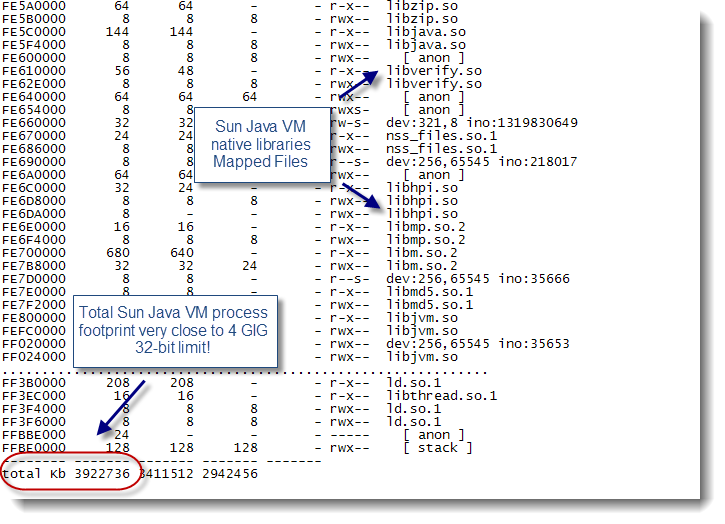Select the text dev:256,65545 ino:35666
This screenshot has width=725, height=524.
point(478,278)
